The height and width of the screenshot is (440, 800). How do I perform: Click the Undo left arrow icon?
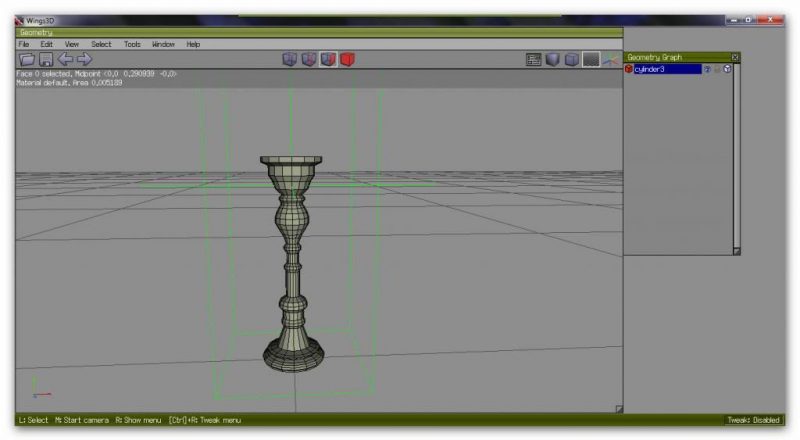65,60
